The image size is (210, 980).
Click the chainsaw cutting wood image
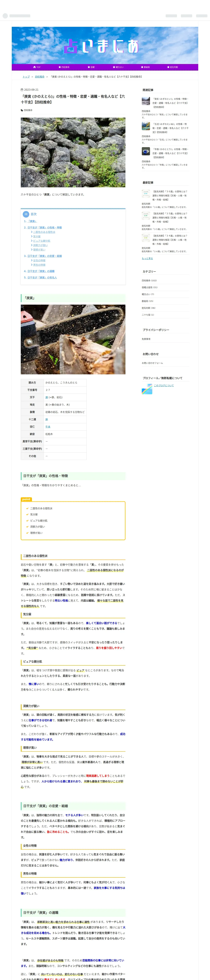coord(73,339)
